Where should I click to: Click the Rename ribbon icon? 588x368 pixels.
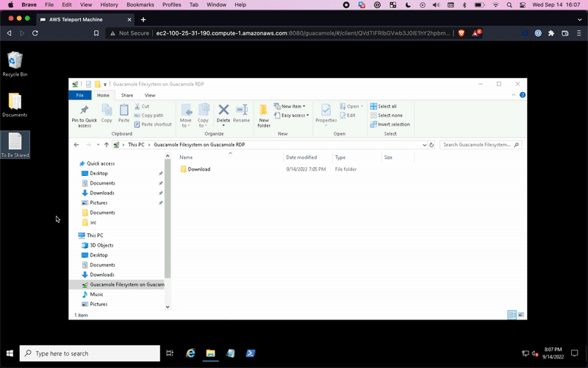(x=241, y=111)
